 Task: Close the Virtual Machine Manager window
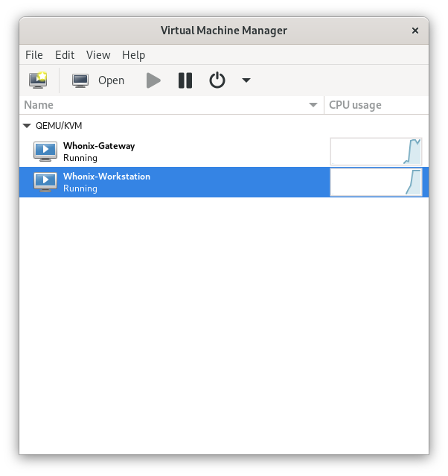click(415, 31)
